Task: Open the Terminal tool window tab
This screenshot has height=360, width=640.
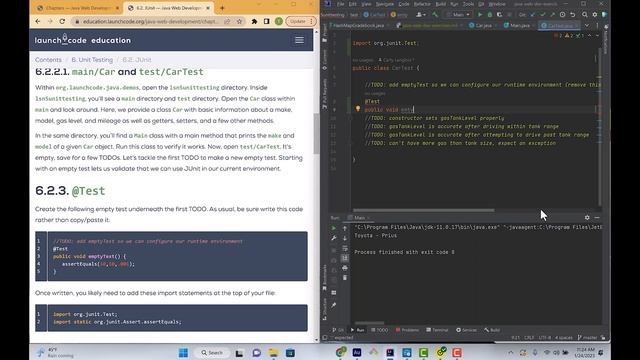Action: coord(437,330)
